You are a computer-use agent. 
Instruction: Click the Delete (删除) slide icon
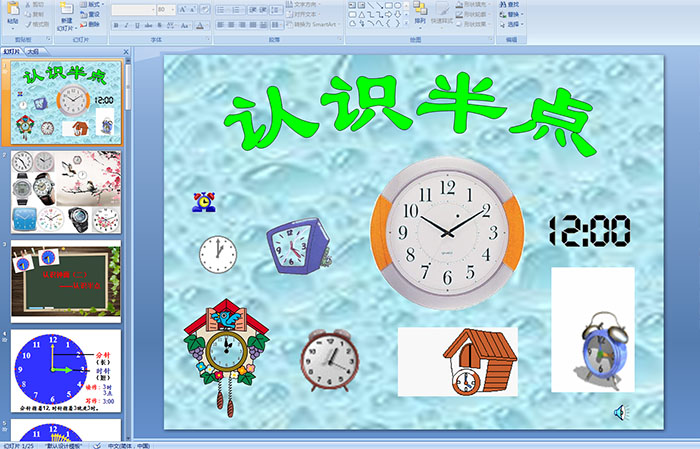(x=83, y=24)
